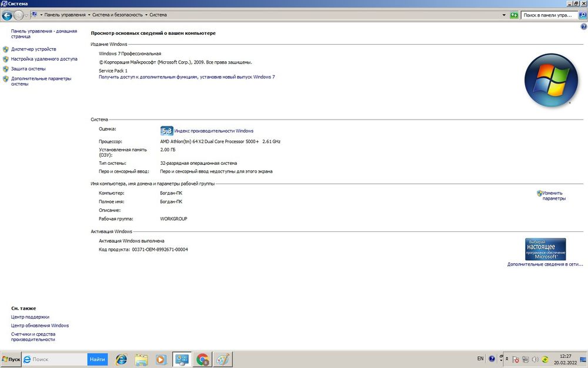This screenshot has width=588, height=368.
Task: Select the 32-разрядная операционная система text
Action: 198,163
